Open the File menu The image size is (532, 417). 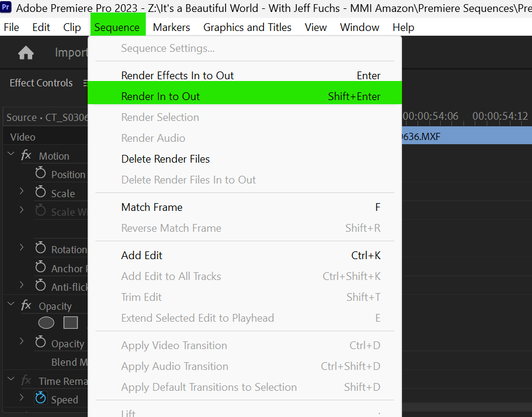[11, 27]
